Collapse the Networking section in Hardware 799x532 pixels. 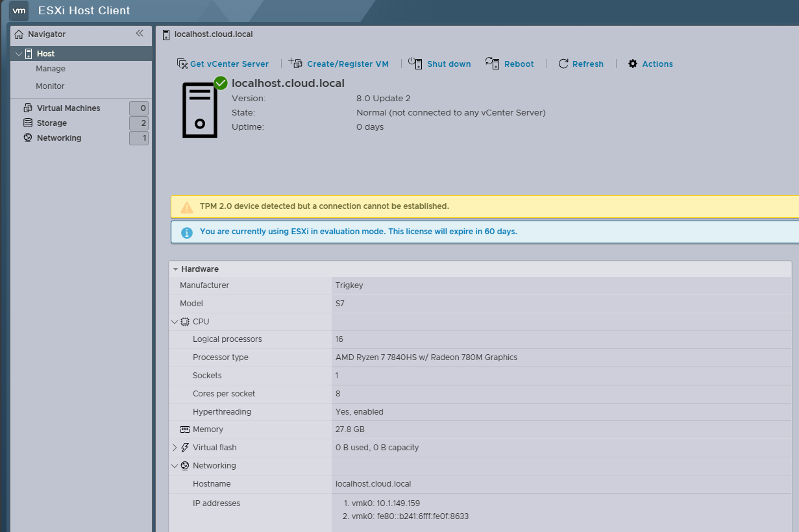[x=175, y=466]
